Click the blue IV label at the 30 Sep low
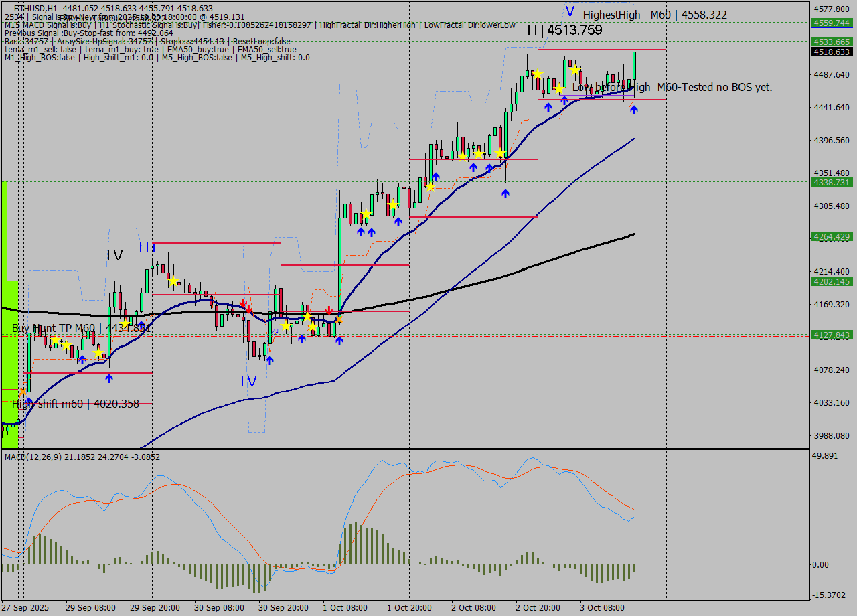Image resolution: width=857 pixels, height=616 pixels. click(x=248, y=382)
